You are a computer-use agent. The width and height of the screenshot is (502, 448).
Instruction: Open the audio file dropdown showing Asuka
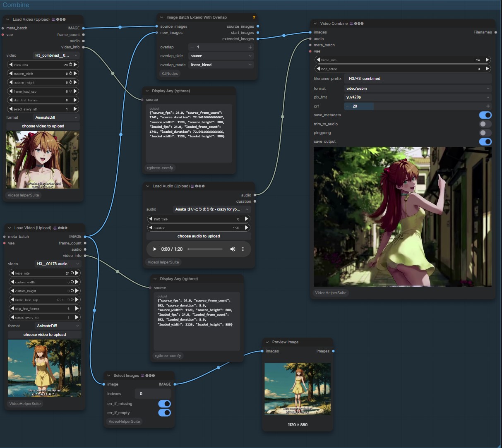(212, 209)
